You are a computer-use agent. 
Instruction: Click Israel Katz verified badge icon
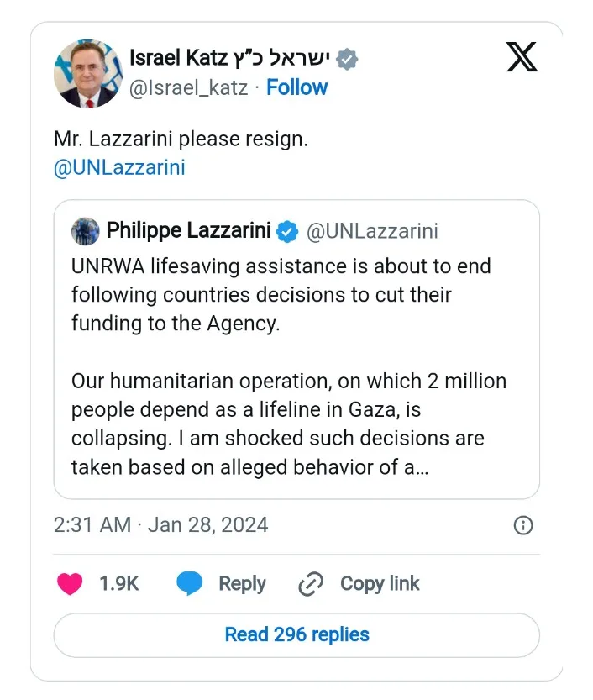347,59
